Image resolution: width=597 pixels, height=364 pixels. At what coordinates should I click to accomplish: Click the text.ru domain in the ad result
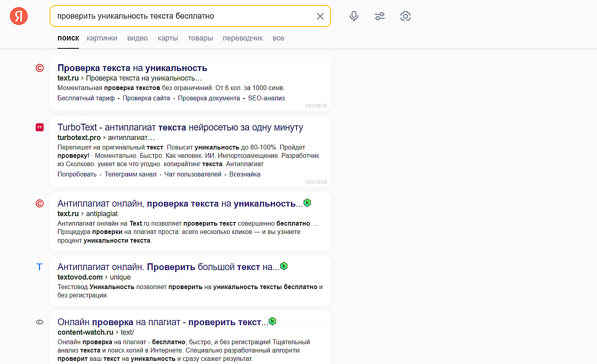point(68,78)
